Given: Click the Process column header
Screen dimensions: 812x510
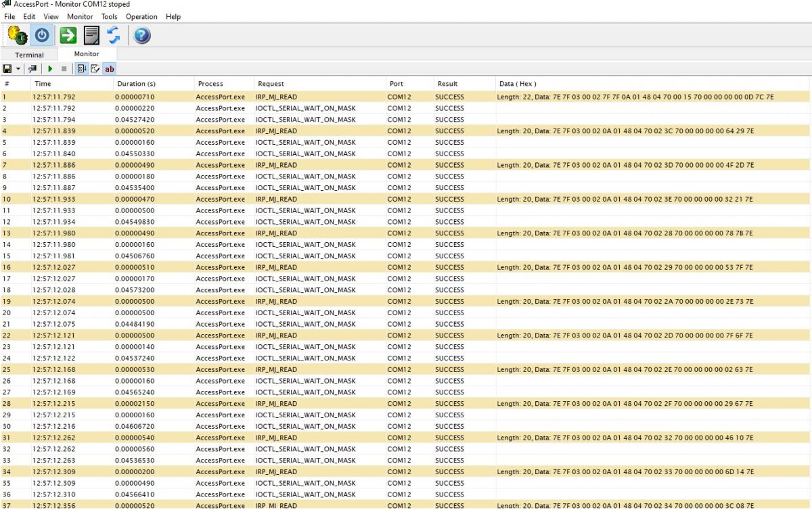Looking at the screenshot, I should 224,84.
